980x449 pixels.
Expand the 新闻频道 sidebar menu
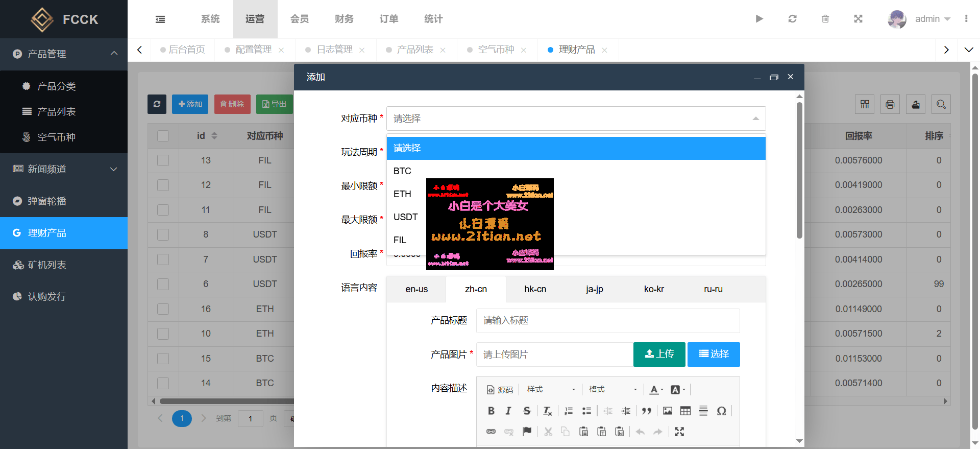coord(64,169)
